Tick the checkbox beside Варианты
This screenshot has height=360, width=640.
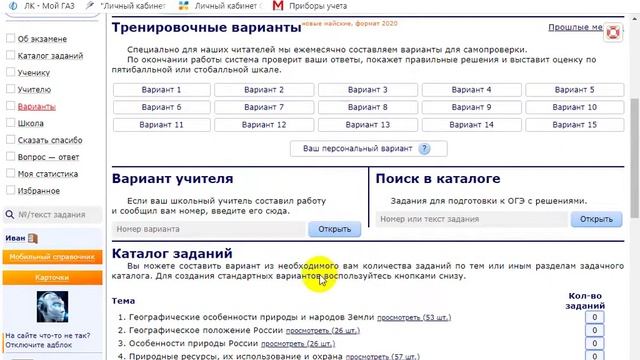point(11,106)
